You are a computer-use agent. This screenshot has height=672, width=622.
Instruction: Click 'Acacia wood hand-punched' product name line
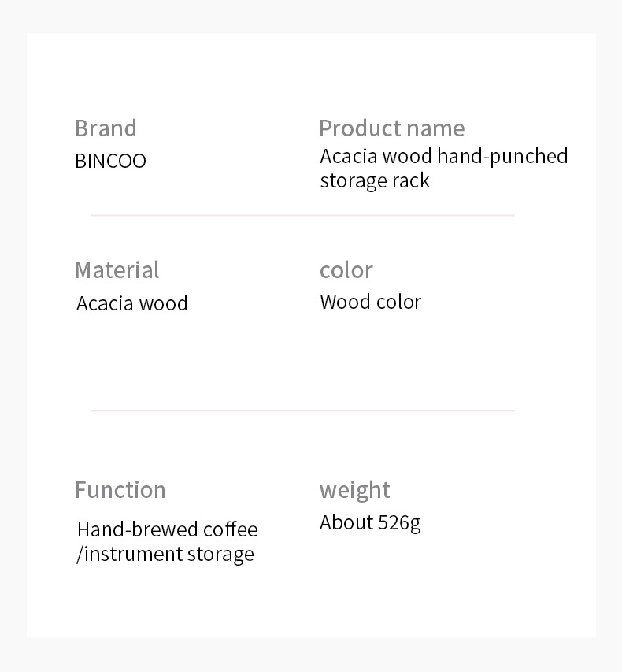tap(444, 157)
